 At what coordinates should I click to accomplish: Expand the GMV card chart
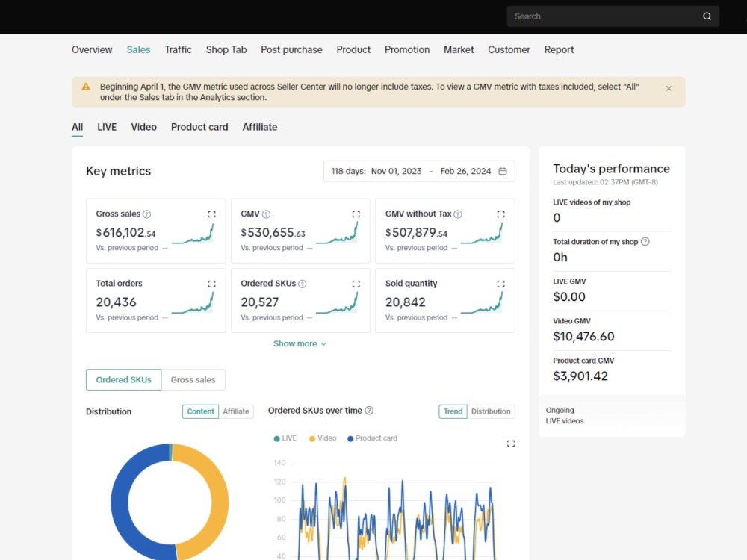point(356,214)
